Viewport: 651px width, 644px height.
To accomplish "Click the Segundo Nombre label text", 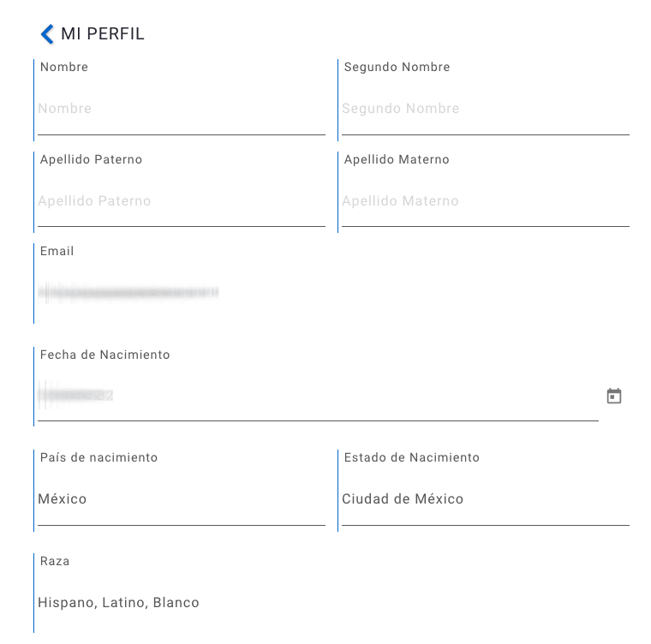I will click(x=397, y=68).
